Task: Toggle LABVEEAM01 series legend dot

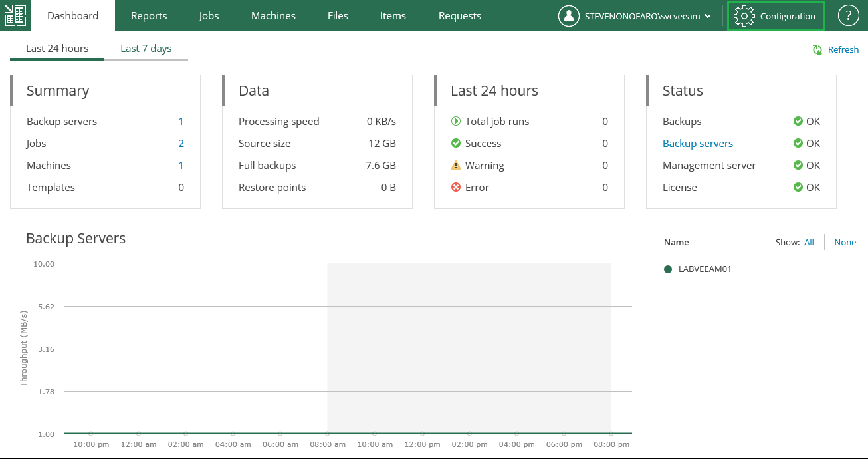Action: [x=668, y=269]
